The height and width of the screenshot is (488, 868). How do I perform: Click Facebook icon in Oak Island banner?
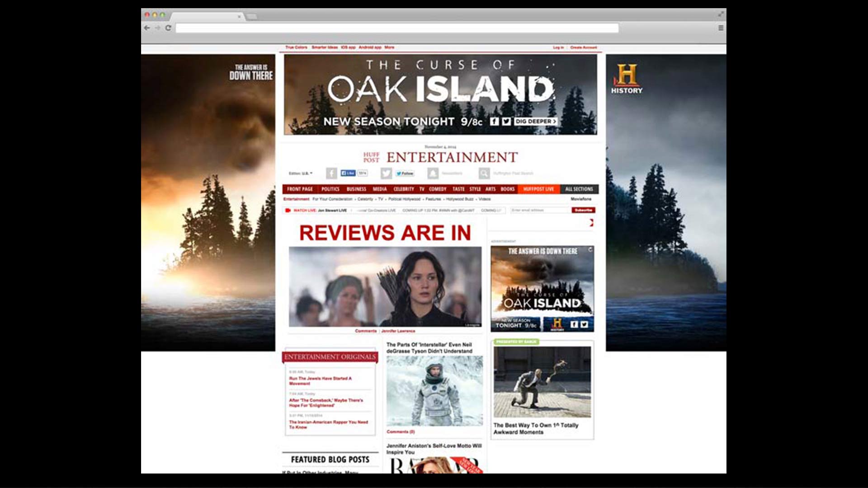pyautogui.click(x=495, y=122)
